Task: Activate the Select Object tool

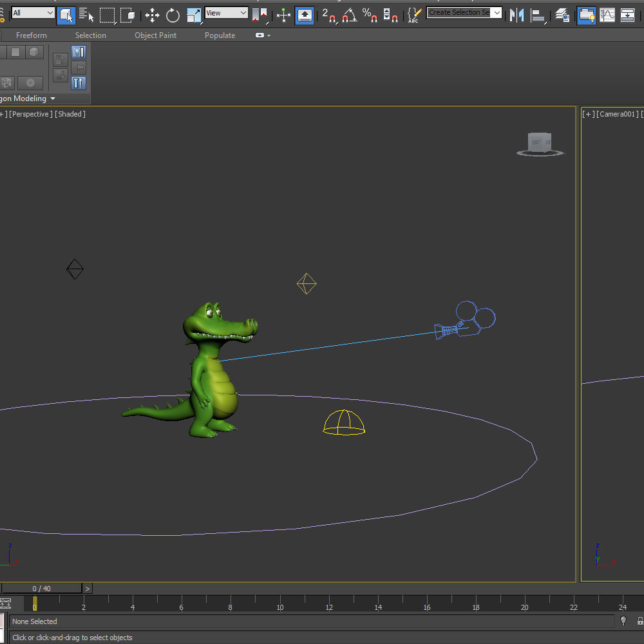Action: 66,15
